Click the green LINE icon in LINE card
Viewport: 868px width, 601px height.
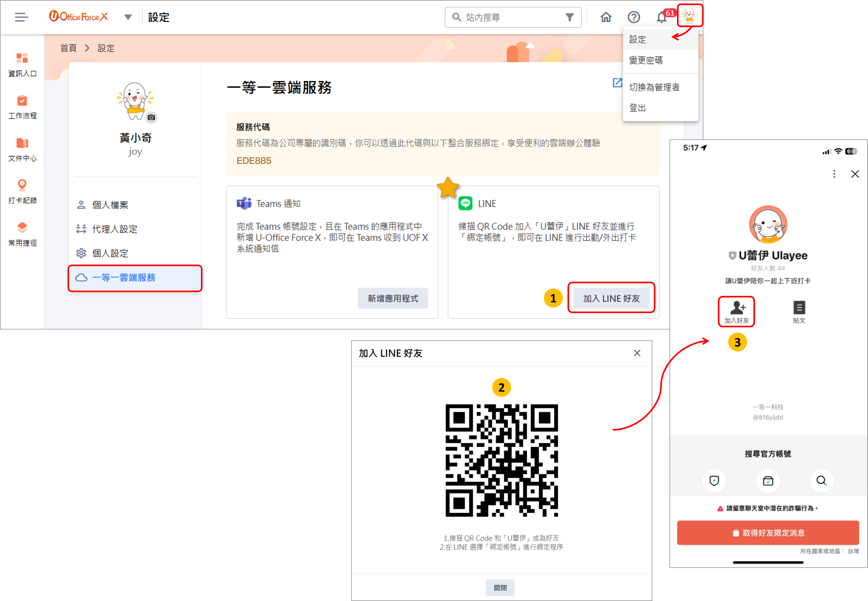click(x=465, y=203)
